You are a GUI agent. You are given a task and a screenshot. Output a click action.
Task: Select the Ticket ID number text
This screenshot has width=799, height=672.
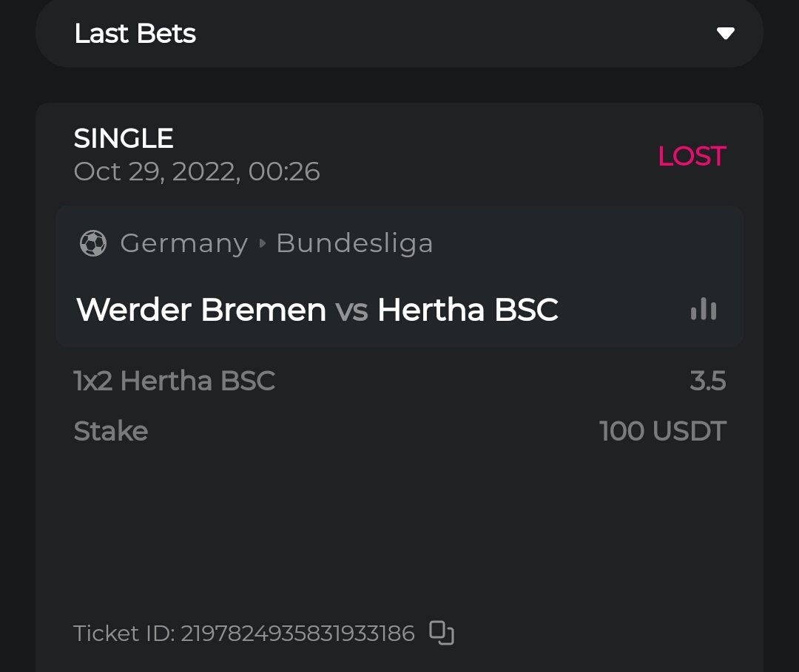297,634
